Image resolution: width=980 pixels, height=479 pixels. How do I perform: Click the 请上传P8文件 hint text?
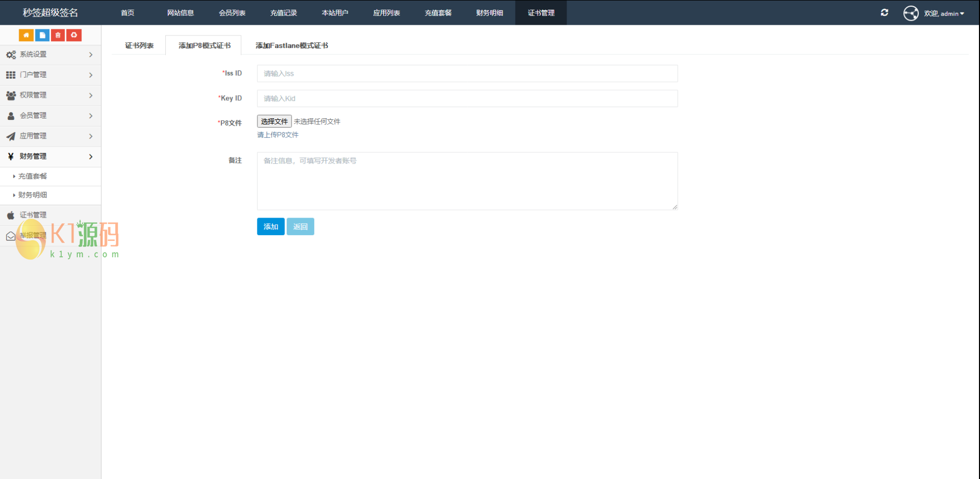[x=278, y=135]
